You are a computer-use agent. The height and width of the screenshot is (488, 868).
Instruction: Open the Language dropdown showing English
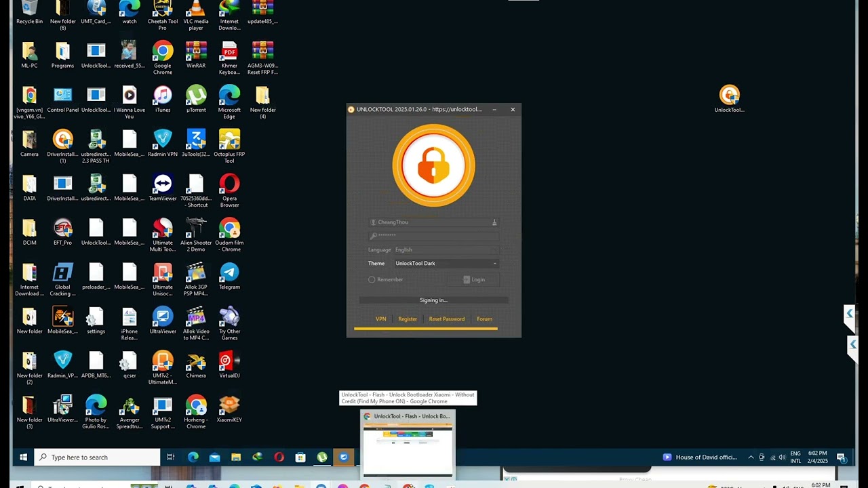446,249
